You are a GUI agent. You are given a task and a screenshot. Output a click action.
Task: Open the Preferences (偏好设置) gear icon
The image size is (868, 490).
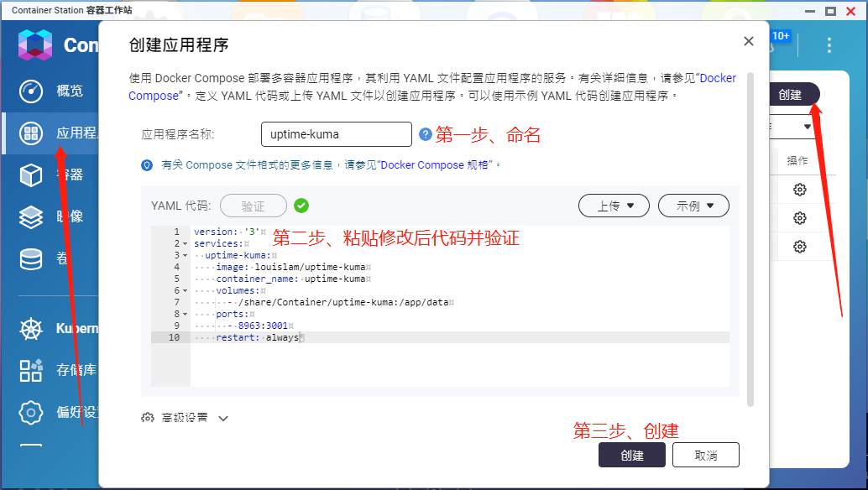click(x=31, y=412)
